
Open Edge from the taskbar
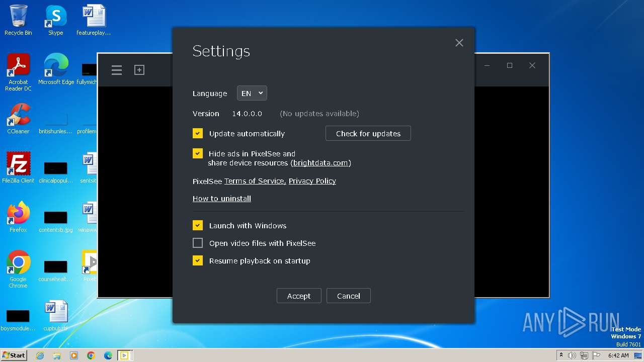point(108,355)
